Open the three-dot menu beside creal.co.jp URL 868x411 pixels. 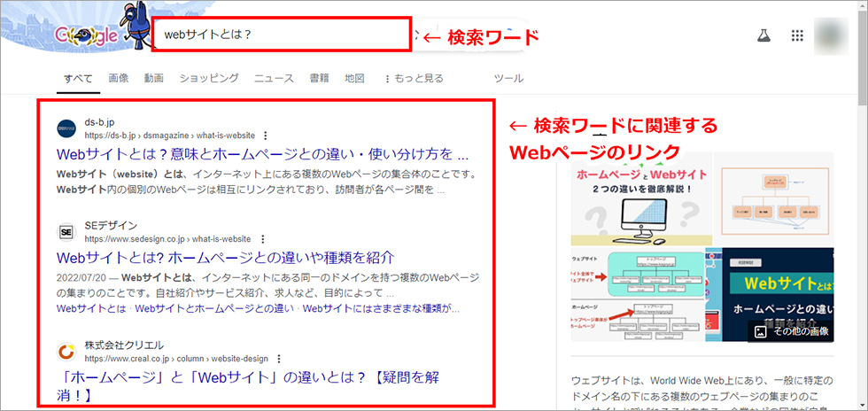[x=280, y=359]
